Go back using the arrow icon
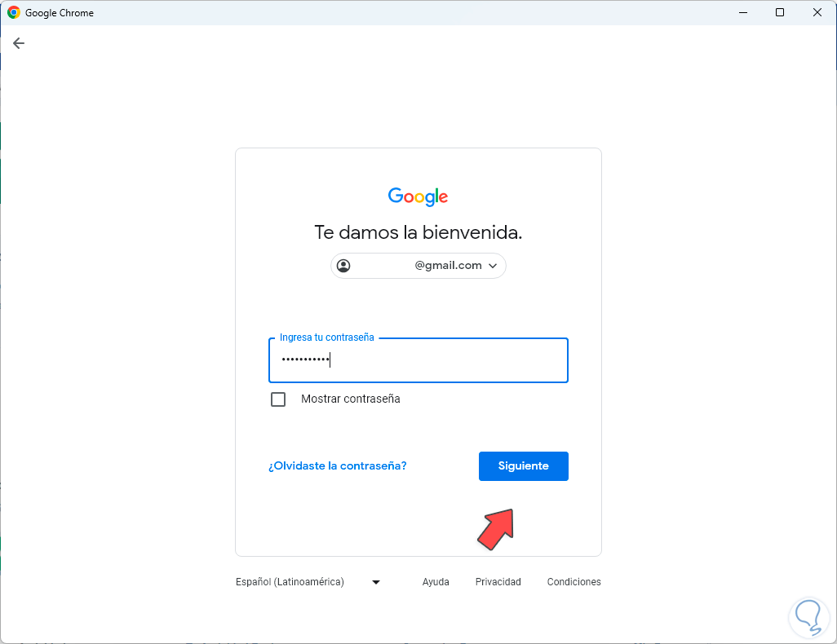This screenshot has width=837, height=644. tap(19, 43)
